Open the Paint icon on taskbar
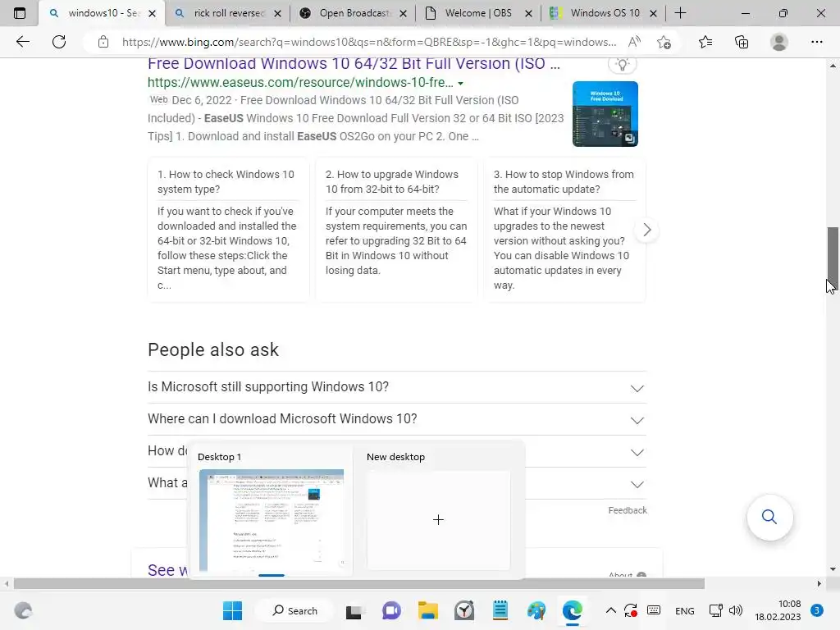The width and height of the screenshot is (840, 630). pos(536,610)
